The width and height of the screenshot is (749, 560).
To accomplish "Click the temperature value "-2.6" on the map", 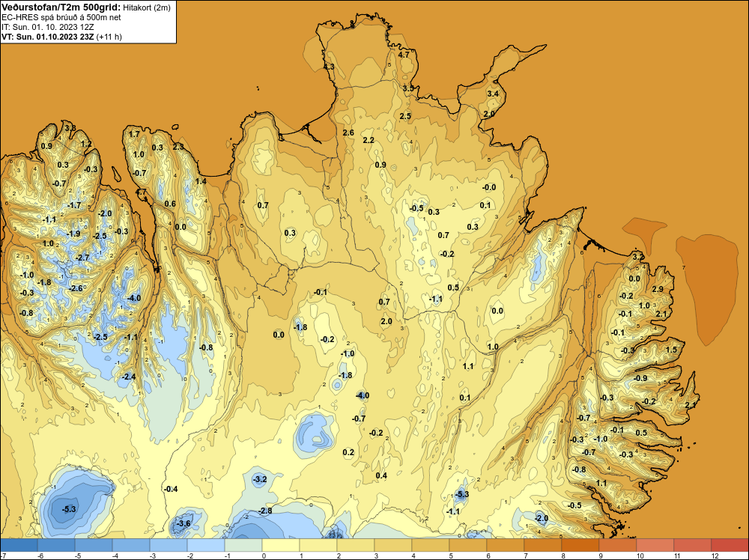I will [x=76, y=288].
